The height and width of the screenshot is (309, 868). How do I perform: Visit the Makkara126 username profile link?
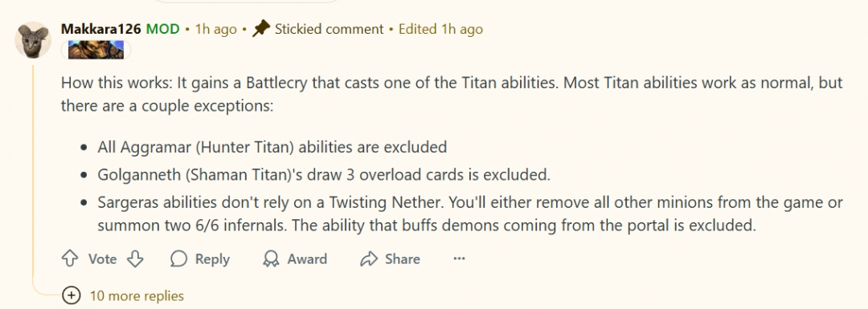[101, 30]
